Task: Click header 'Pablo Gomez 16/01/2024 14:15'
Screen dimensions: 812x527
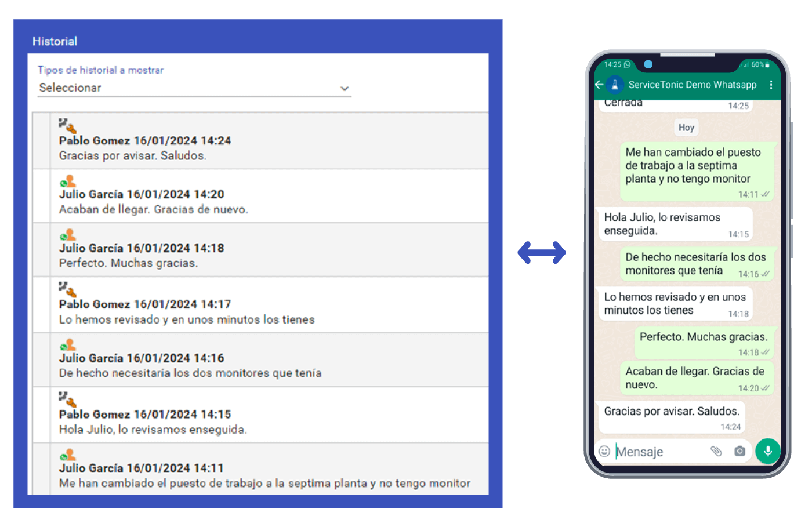Action: click(x=145, y=415)
